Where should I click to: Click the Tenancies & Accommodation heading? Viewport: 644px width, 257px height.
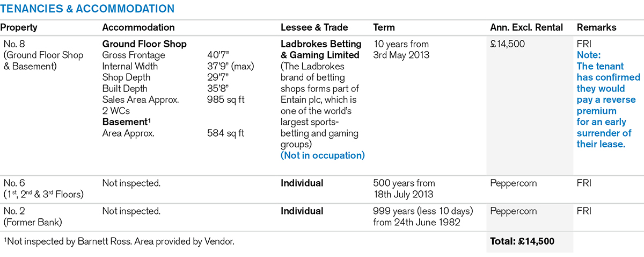tap(88, 9)
